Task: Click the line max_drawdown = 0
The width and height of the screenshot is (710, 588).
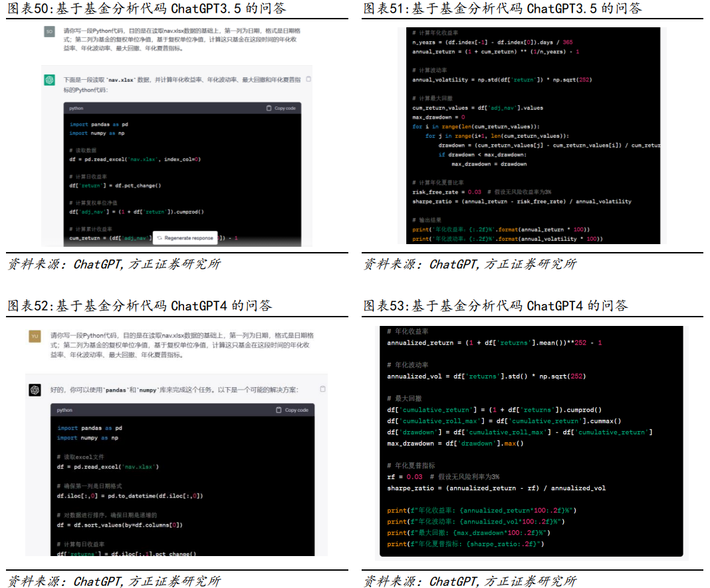Action: 438,117
